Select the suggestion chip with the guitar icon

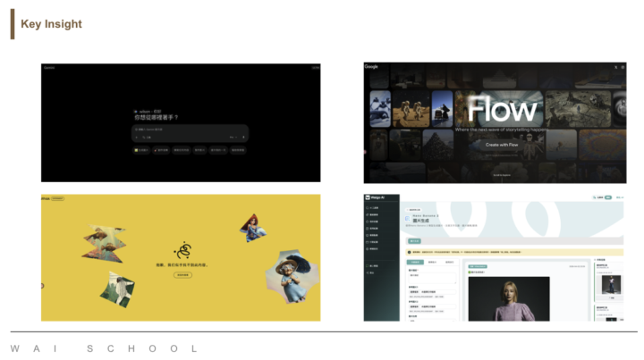(161, 150)
